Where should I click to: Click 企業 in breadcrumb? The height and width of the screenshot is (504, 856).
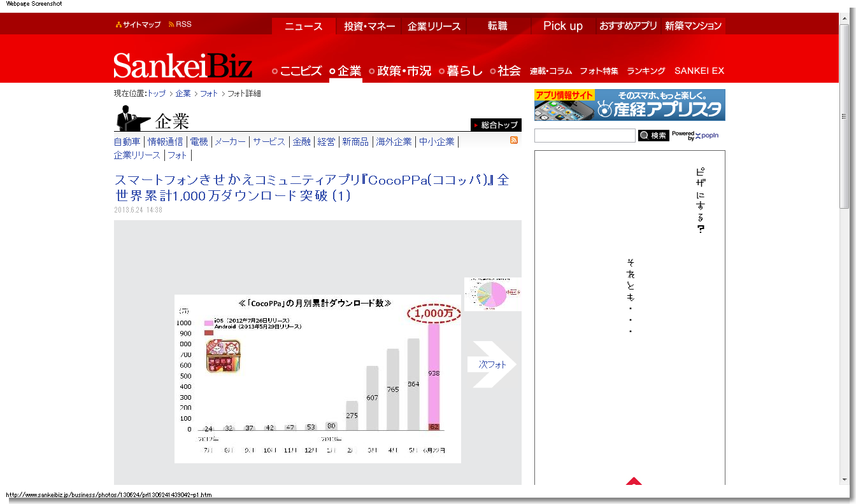pos(183,94)
